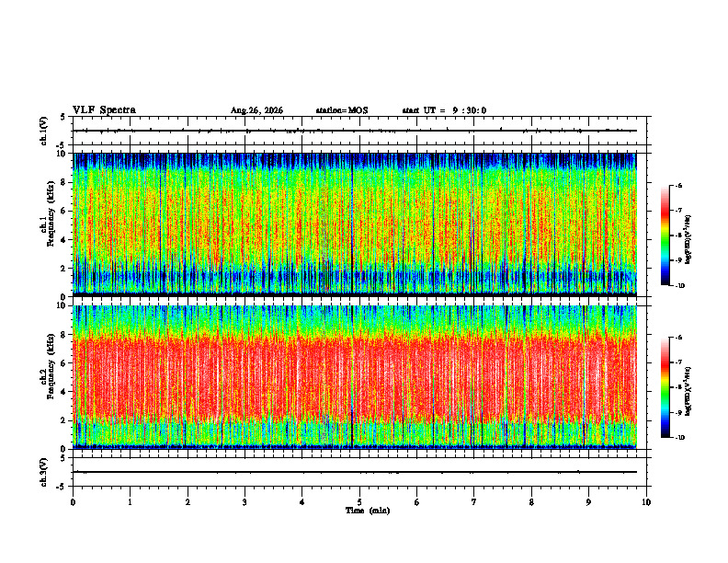The image size is (728, 563).
Task: Click the VLF Spectra title text
Action: coord(104,110)
